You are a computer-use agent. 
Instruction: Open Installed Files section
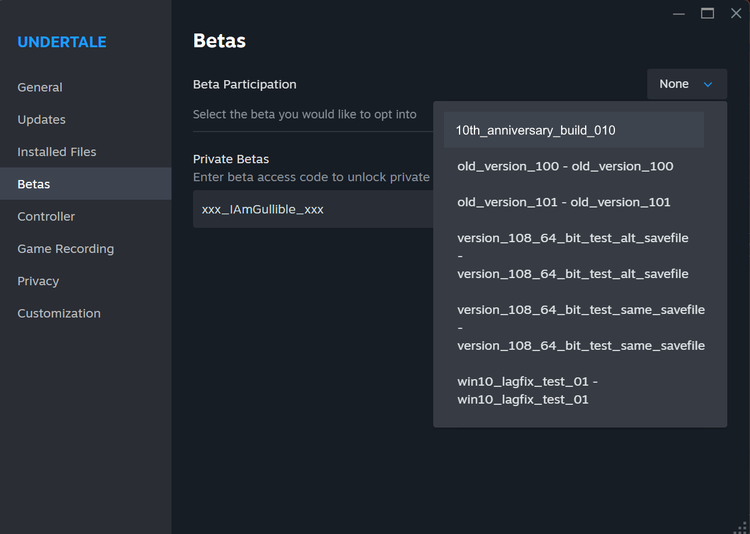click(x=86, y=152)
